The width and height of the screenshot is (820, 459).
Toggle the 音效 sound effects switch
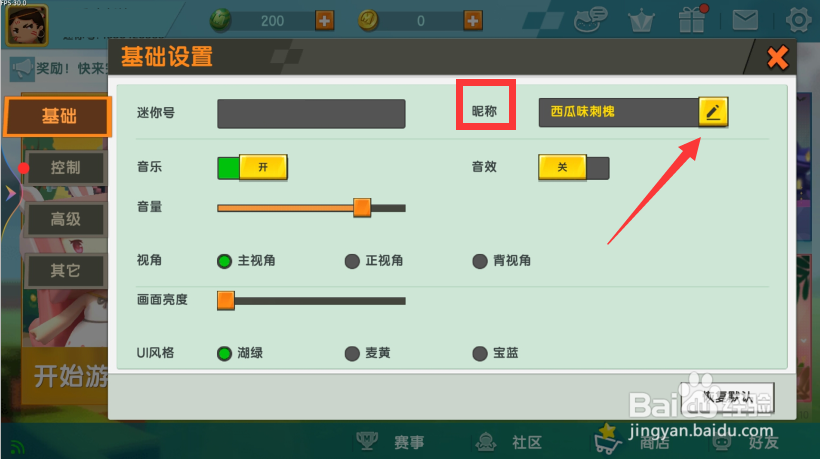click(x=574, y=167)
